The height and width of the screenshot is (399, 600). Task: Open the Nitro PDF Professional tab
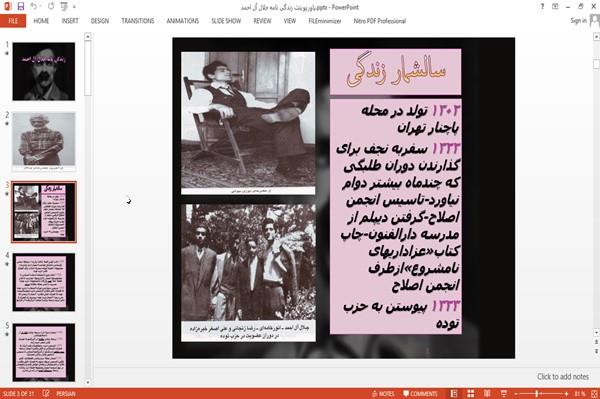tap(380, 21)
